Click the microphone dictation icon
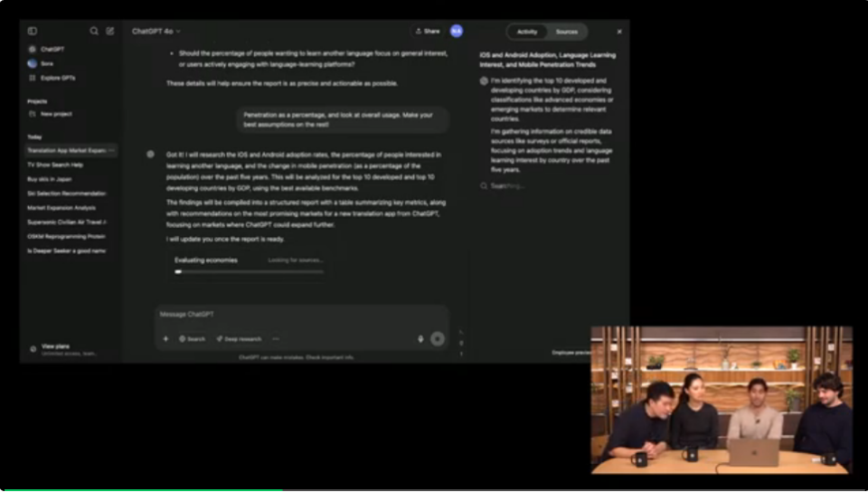868x492 pixels. pyautogui.click(x=420, y=338)
